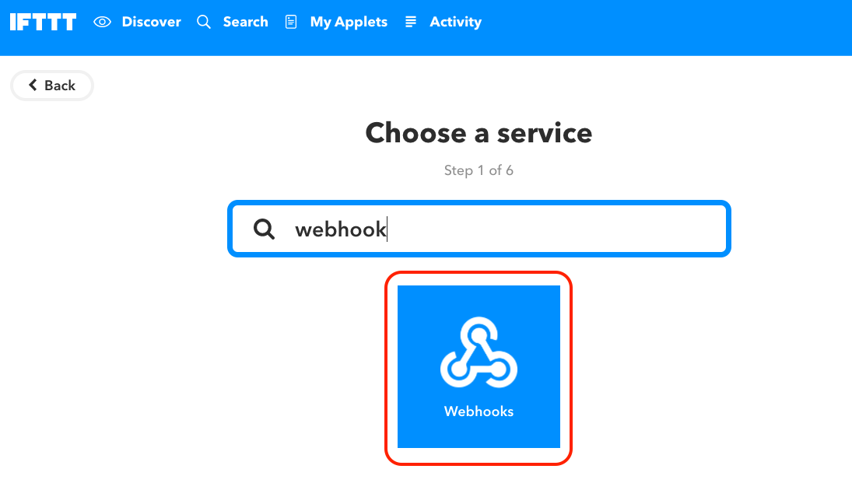852x504 pixels.
Task: Go to My Applets
Action: point(349,22)
